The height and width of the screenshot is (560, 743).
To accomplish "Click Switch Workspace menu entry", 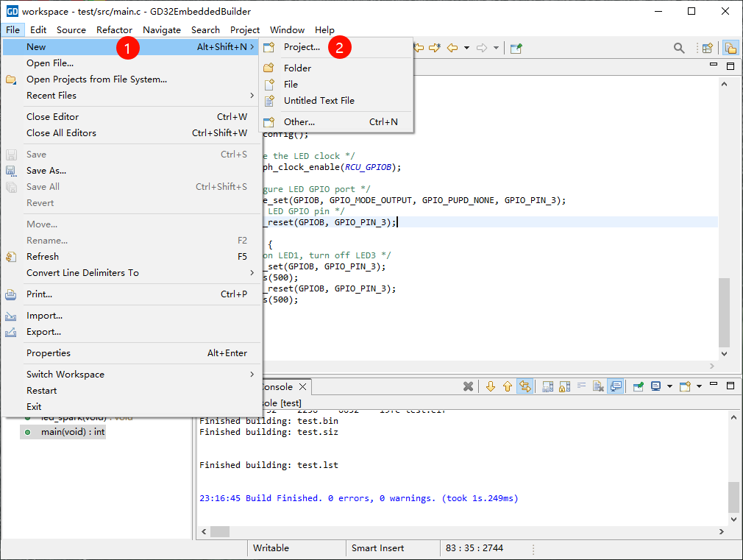I will [x=65, y=375].
